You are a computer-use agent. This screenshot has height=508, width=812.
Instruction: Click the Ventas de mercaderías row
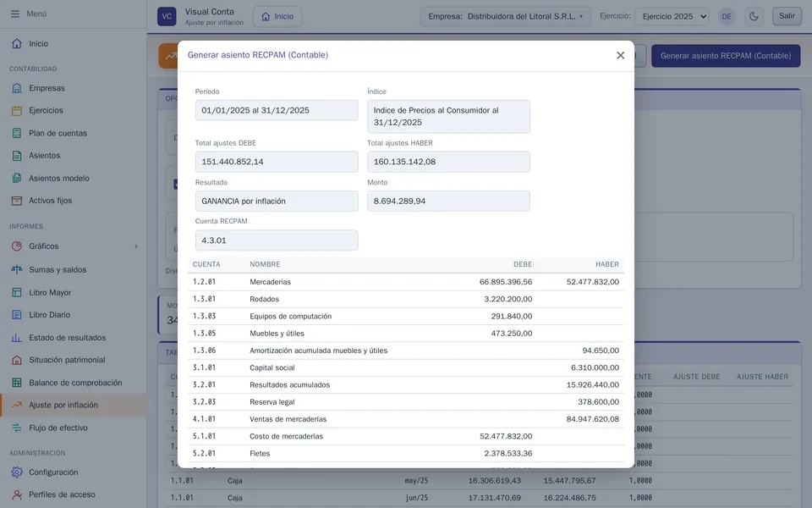pos(405,419)
